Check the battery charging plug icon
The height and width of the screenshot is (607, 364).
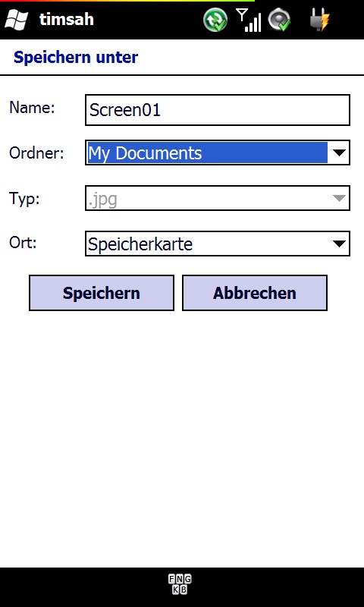[x=320, y=20]
